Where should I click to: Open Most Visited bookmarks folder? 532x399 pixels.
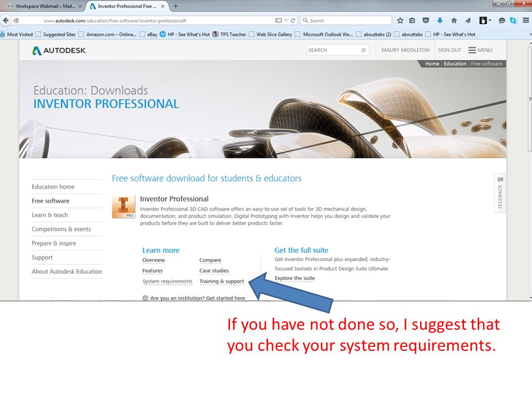click(17, 34)
